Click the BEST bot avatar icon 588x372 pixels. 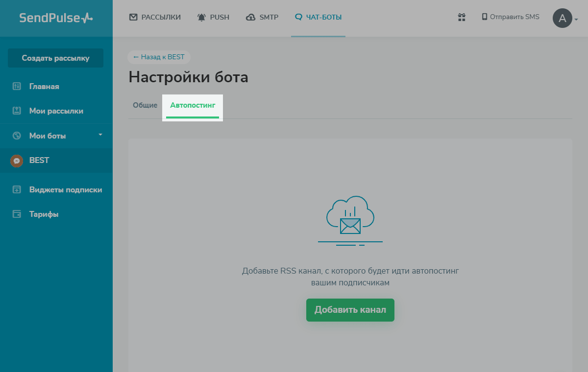click(x=17, y=161)
